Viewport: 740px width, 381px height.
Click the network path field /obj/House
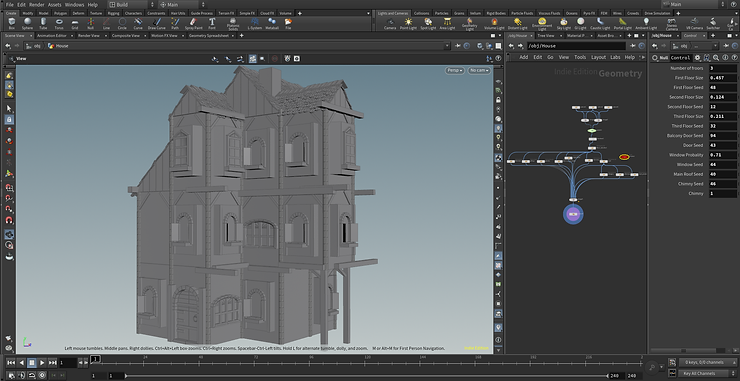click(x=576, y=46)
